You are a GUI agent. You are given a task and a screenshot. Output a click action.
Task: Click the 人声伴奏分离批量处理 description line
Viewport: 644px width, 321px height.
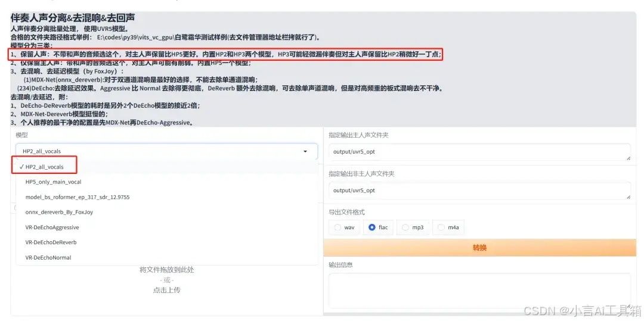click(x=70, y=29)
